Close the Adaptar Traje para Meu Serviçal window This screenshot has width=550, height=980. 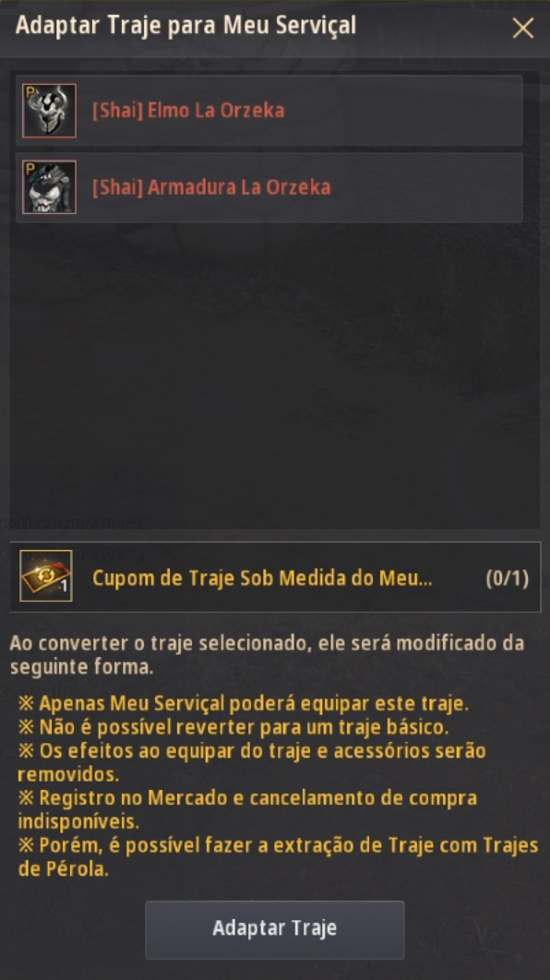coord(523,28)
